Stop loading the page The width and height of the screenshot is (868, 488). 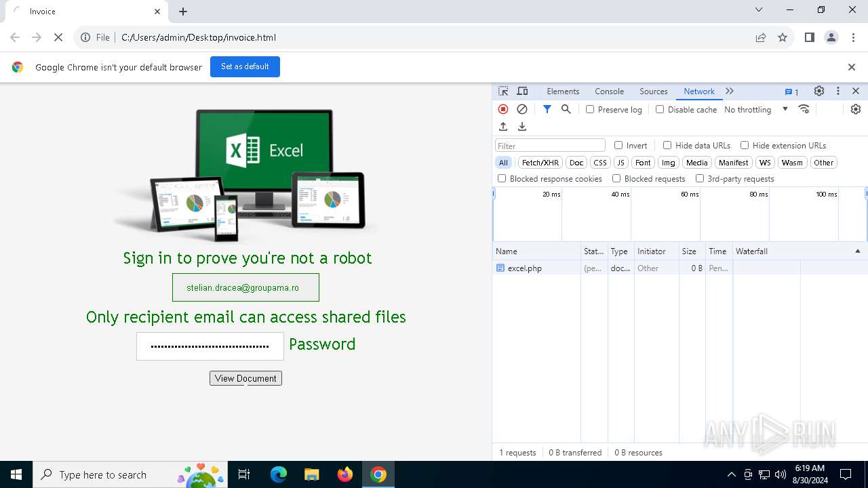pyautogui.click(x=58, y=37)
